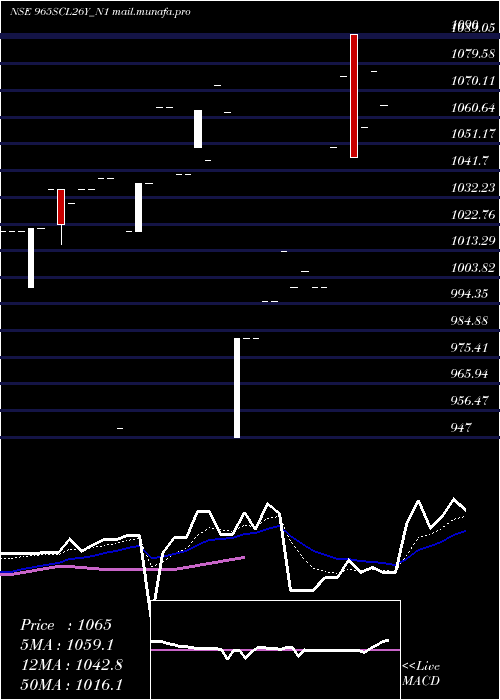
Task: Click the 1041.7 price axis label
Action: [x=470, y=160]
